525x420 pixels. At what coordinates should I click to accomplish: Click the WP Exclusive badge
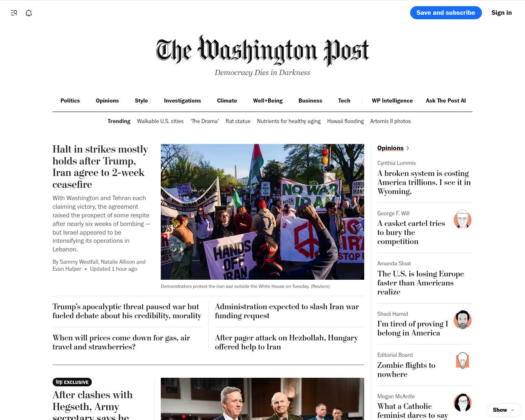coord(72,382)
